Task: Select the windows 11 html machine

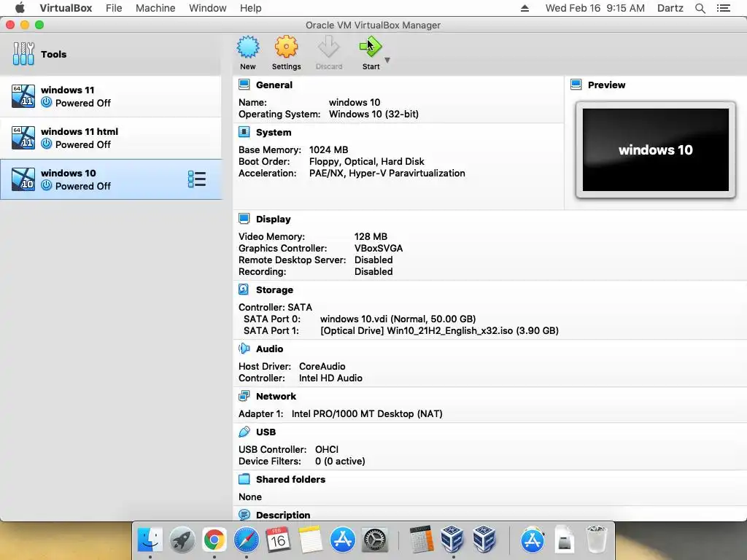Action: point(111,138)
